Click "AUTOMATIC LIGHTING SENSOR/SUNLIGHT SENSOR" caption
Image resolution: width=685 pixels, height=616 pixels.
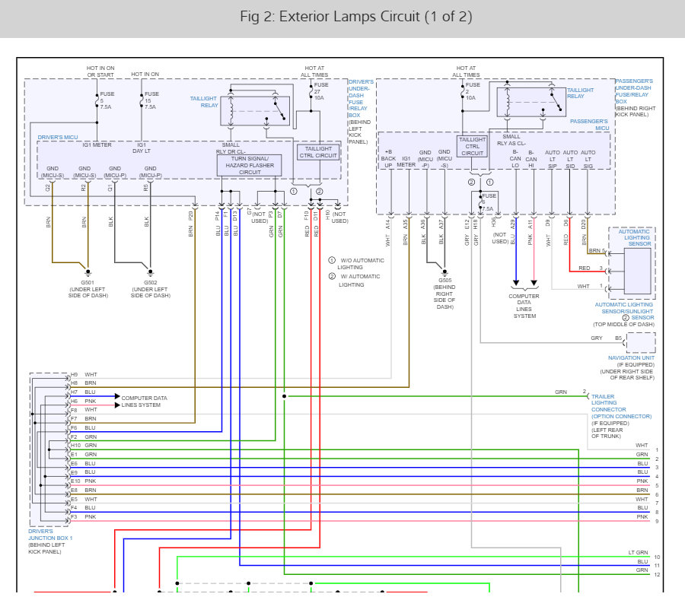[624, 311]
